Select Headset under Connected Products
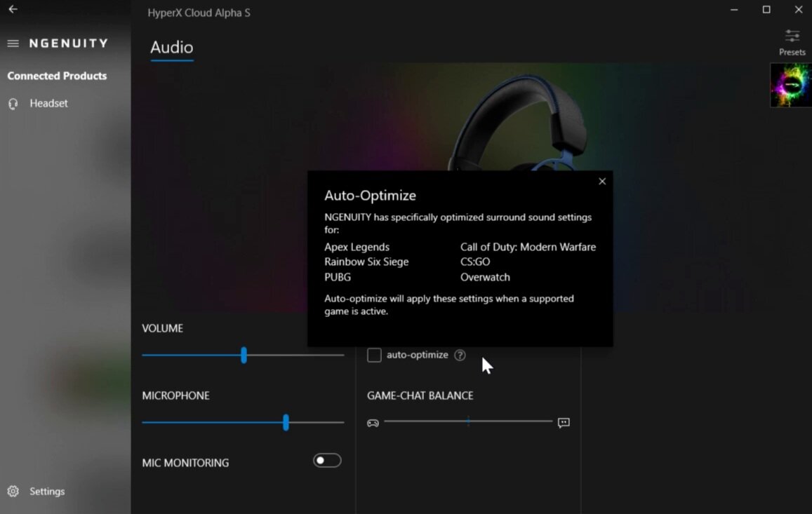This screenshot has height=514, width=812. pos(48,104)
